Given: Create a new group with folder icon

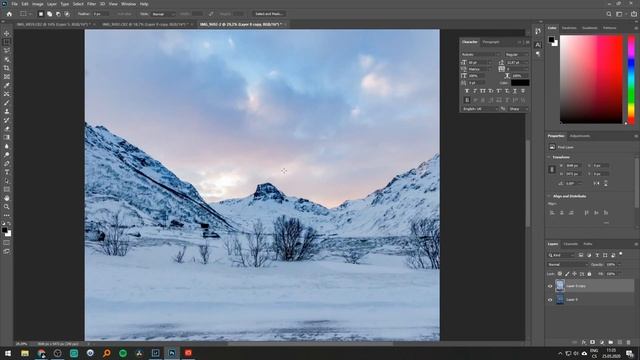Looking at the screenshot, I should tap(611, 342).
